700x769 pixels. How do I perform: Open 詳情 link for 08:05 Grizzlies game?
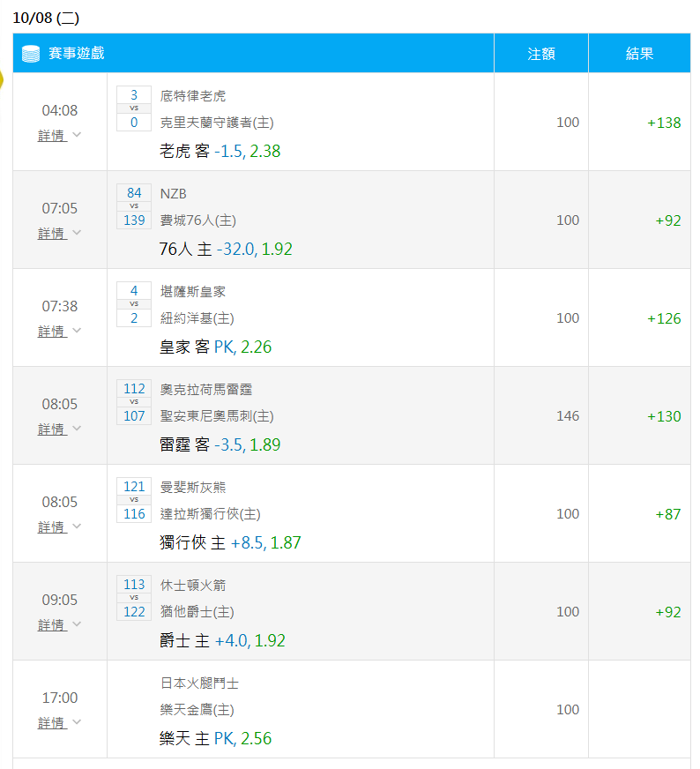coord(52,526)
